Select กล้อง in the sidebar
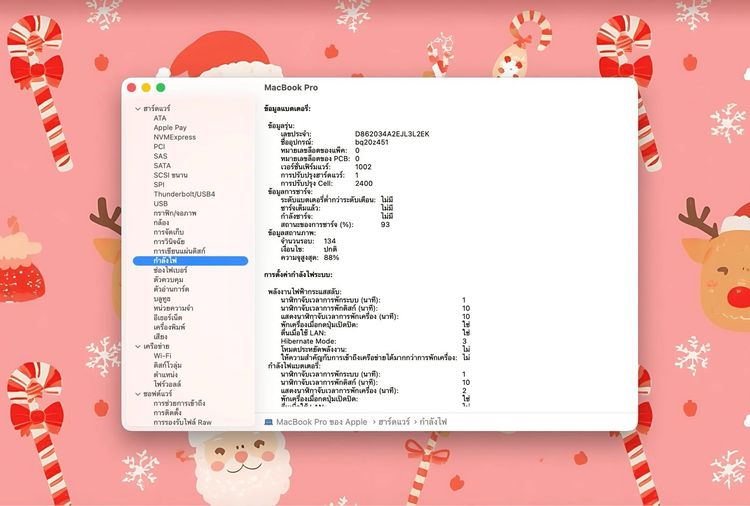The width and height of the screenshot is (750, 506). click(161, 222)
